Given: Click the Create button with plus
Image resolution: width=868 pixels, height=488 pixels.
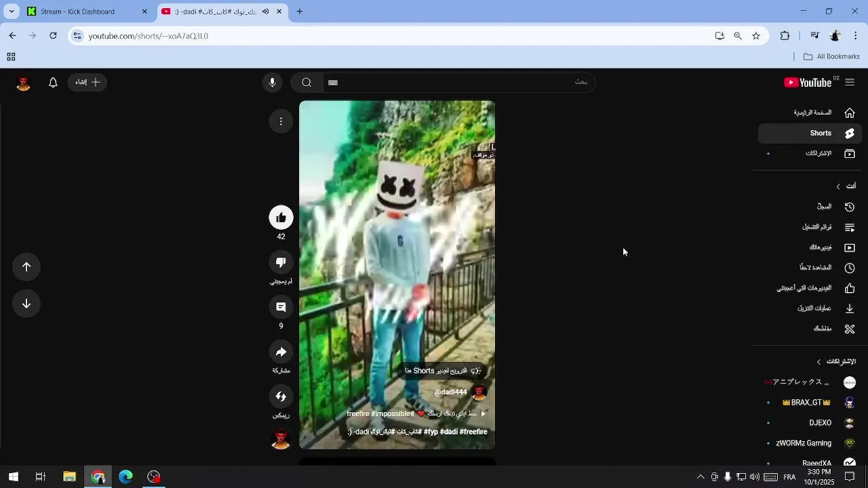Looking at the screenshot, I should coord(87,83).
